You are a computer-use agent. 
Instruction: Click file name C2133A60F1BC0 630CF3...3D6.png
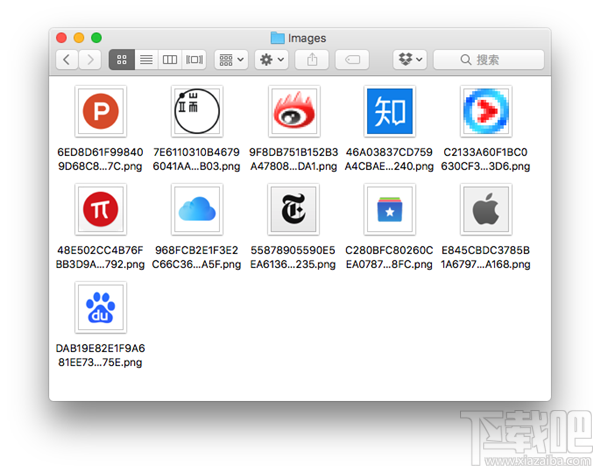tap(485, 159)
